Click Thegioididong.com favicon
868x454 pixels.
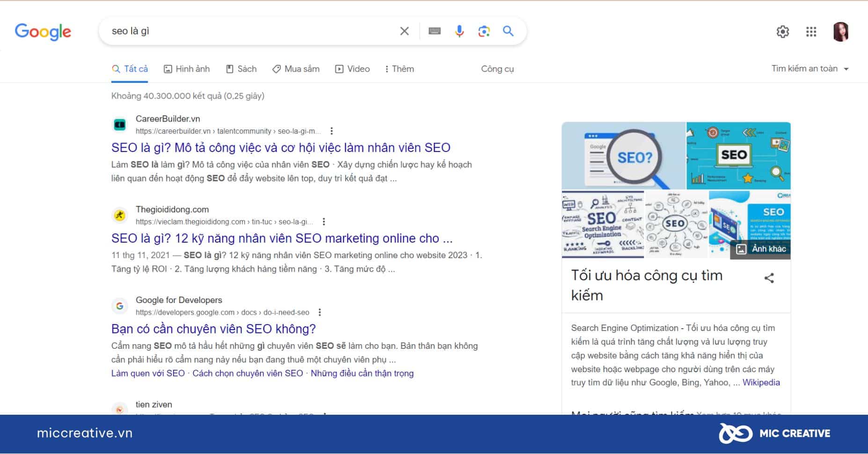[x=120, y=216]
